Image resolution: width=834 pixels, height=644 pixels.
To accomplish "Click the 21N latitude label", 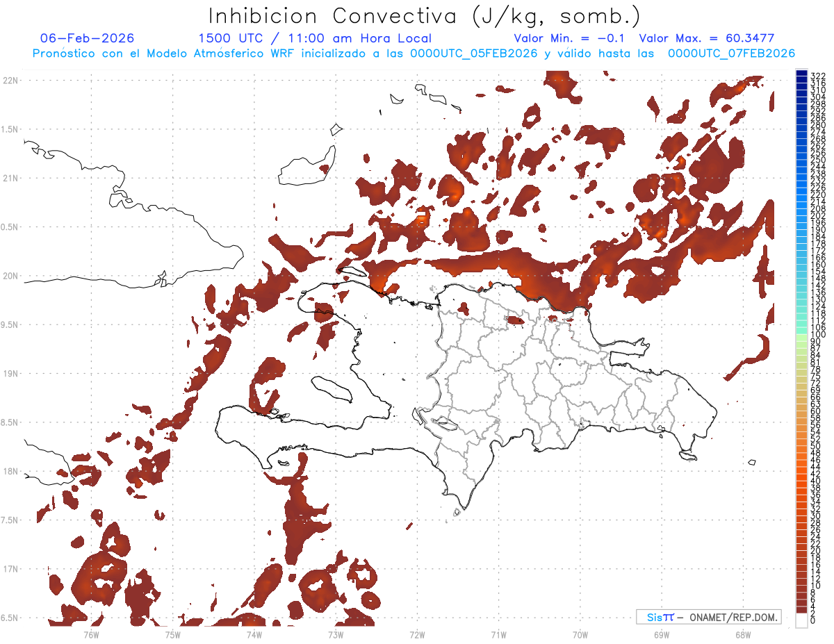I will click(x=10, y=179).
